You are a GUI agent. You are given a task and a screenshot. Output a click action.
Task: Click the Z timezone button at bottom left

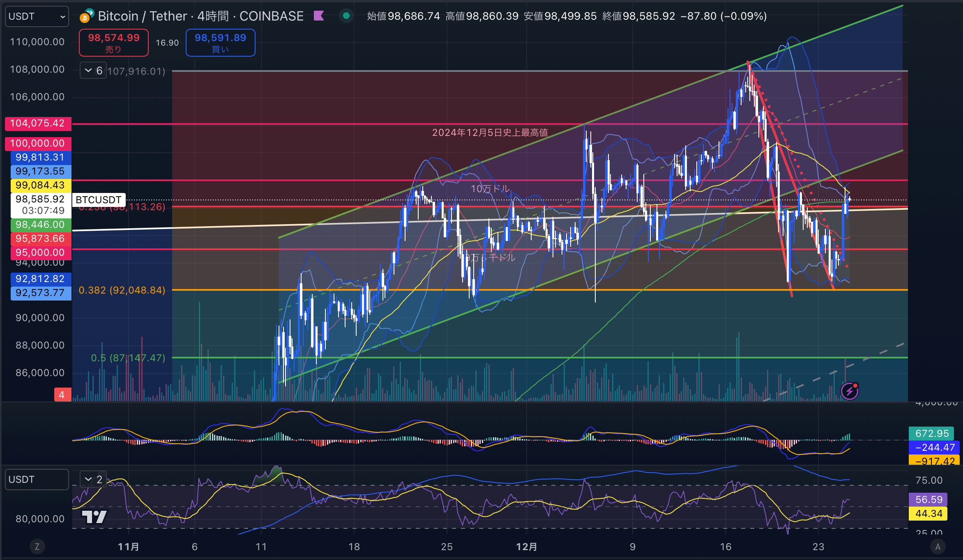[x=37, y=546]
